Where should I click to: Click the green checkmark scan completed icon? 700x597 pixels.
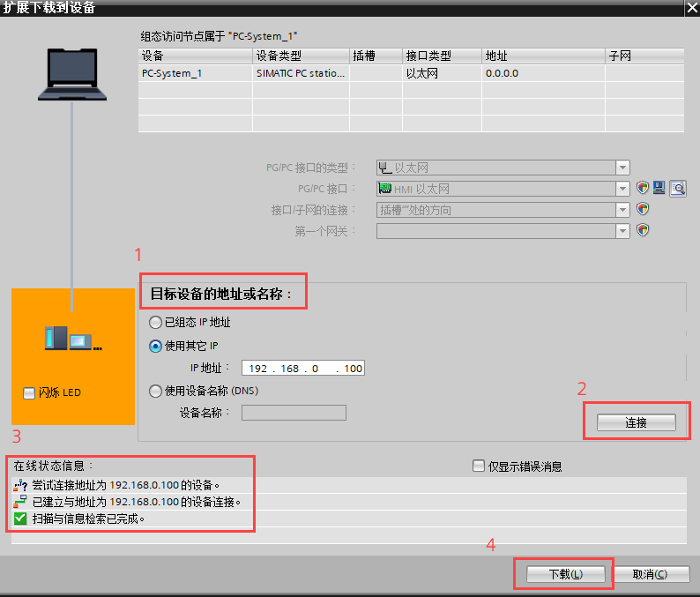20,519
